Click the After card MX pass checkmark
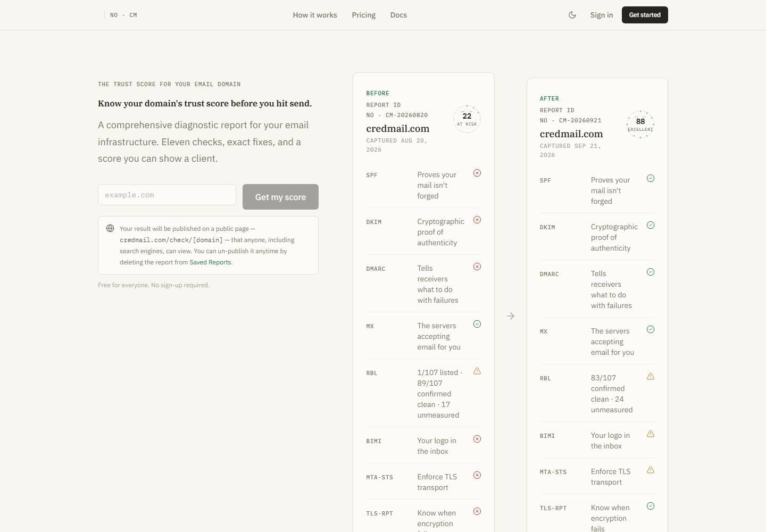Image resolution: width=766 pixels, height=532 pixels. pyautogui.click(x=651, y=329)
